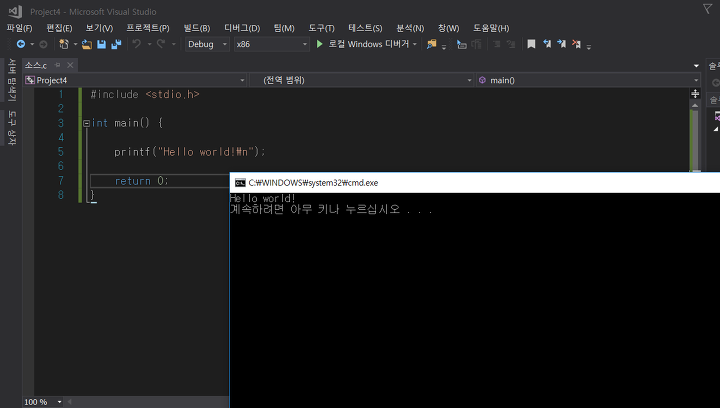Viewport: 720px width, 408px height.
Task: Go to previous bookmark icon
Action: pyautogui.click(x=547, y=44)
